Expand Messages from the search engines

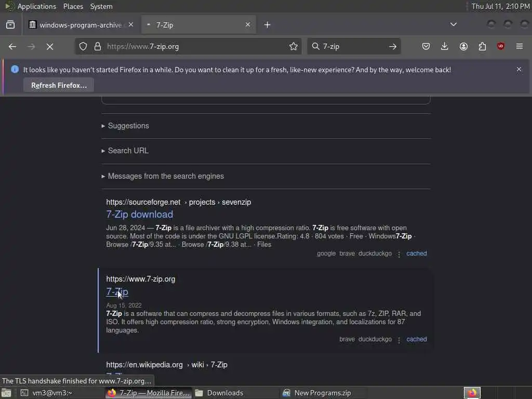[x=166, y=176]
